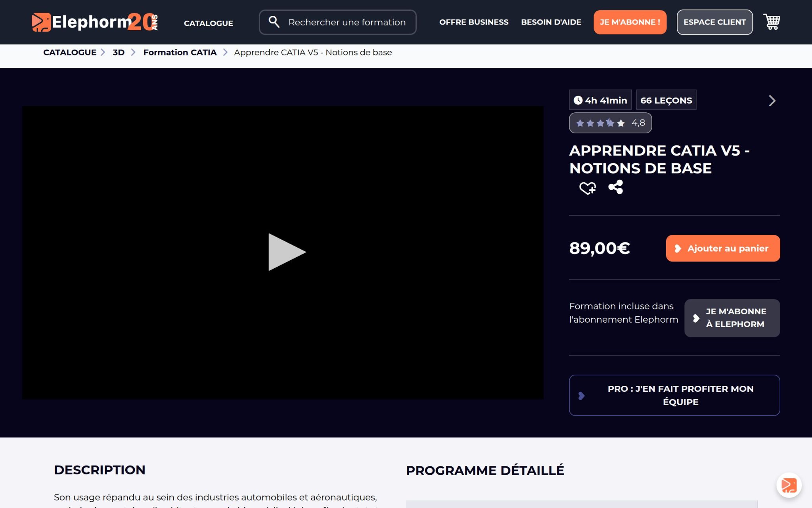Play the course preview video
This screenshot has width=812, height=508.
coord(287,252)
